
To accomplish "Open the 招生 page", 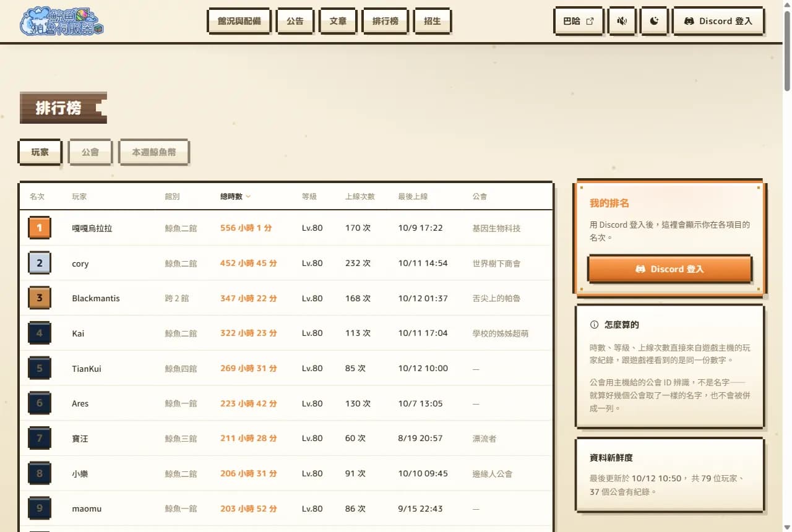I will click(433, 21).
